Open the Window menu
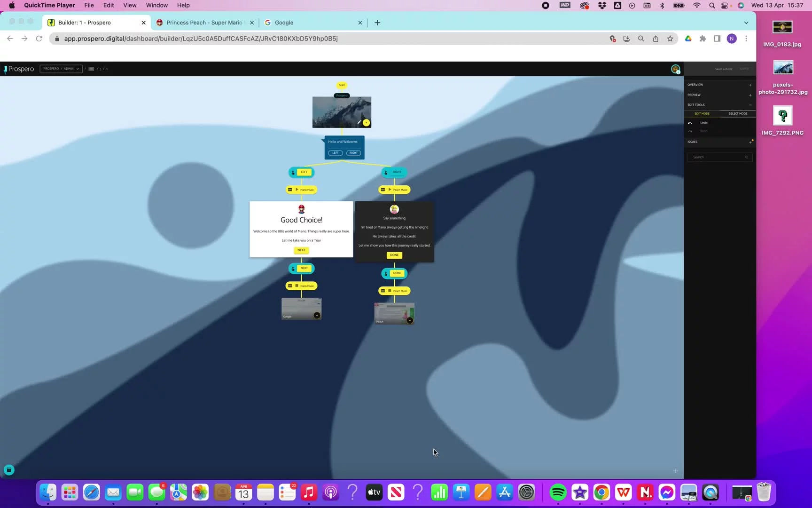 tap(156, 5)
